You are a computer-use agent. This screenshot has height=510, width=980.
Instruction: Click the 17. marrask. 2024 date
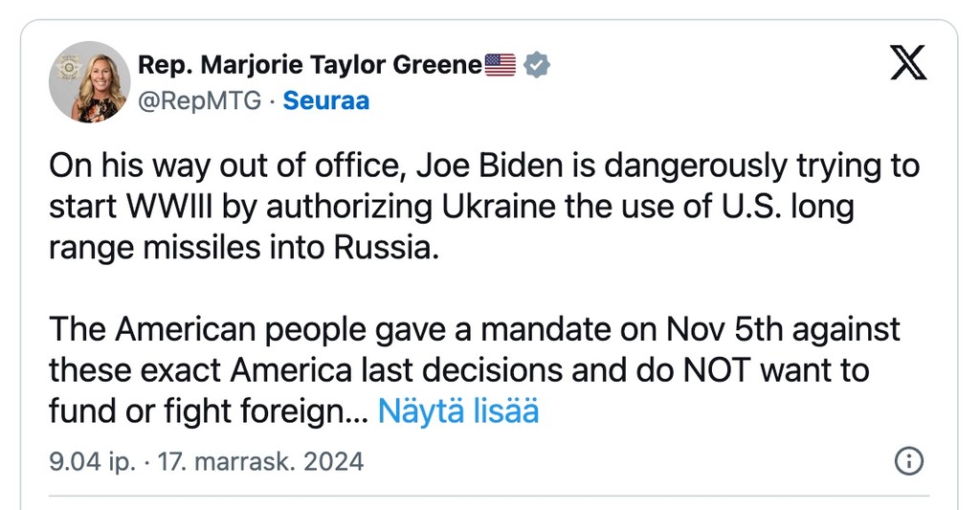260,462
